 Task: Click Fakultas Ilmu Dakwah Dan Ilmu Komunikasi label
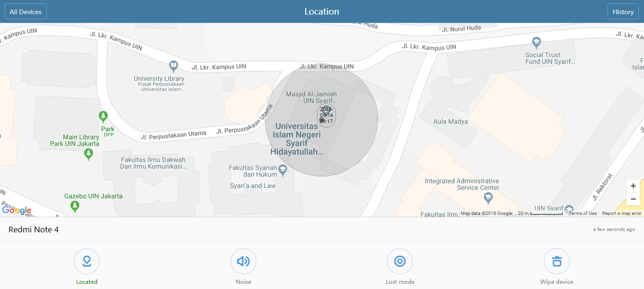click(x=153, y=163)
